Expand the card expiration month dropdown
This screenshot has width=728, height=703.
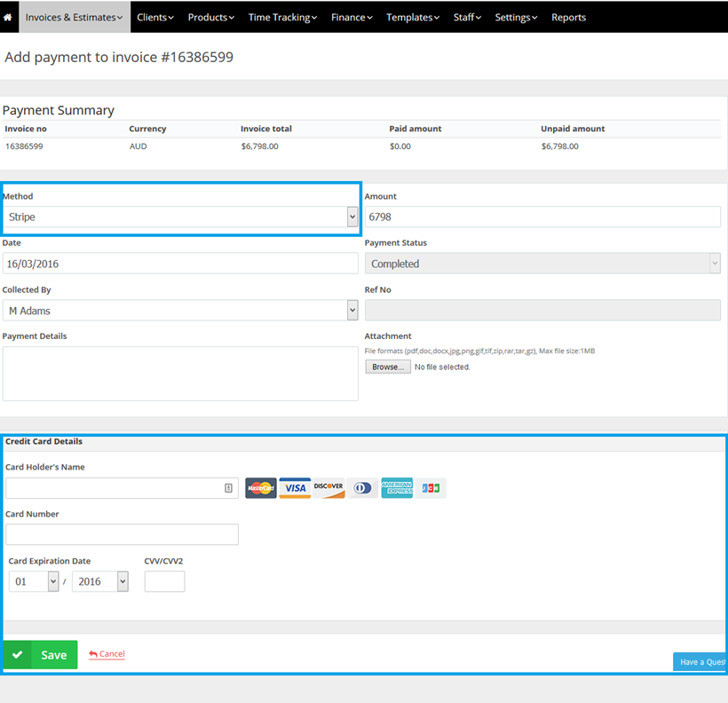tap(34, 581)
